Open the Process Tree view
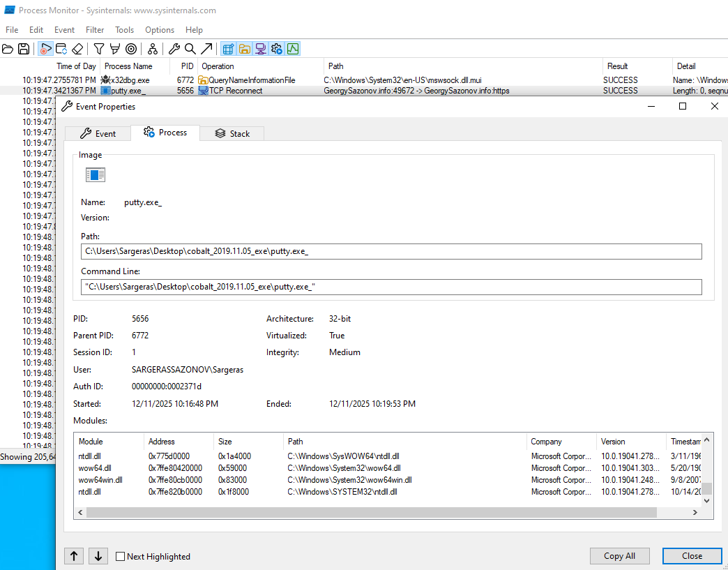This screenshot has height=570, width=728. point(152,48)
